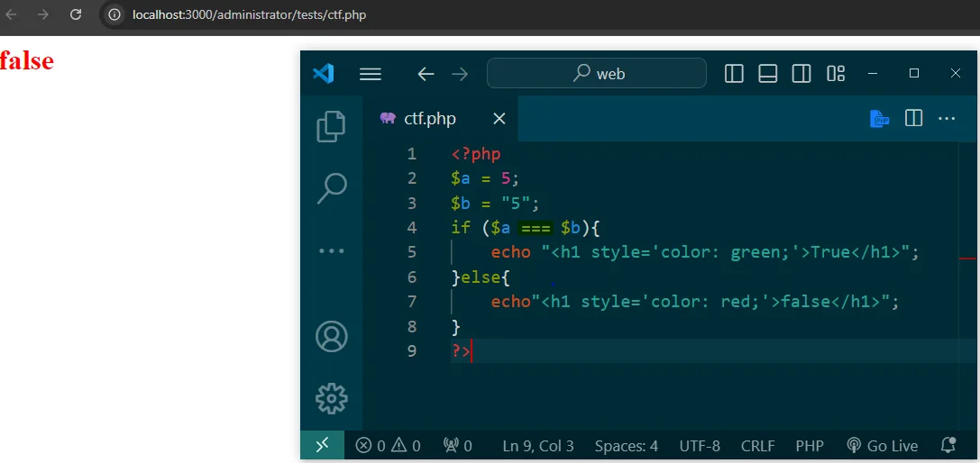The image size is (980, 463).
Task: Open remote window button in status bar
Action: pyautogui.click(x=322, y=446)
